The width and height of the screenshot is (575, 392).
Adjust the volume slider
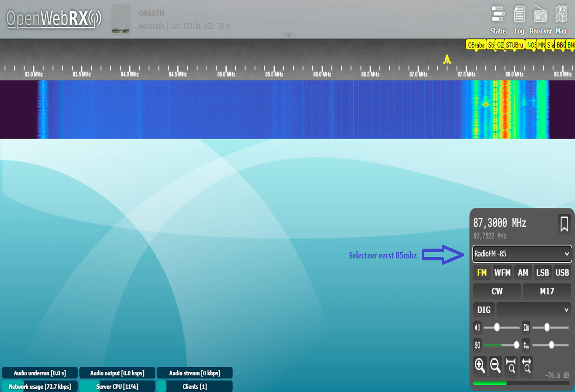[501, 327]
